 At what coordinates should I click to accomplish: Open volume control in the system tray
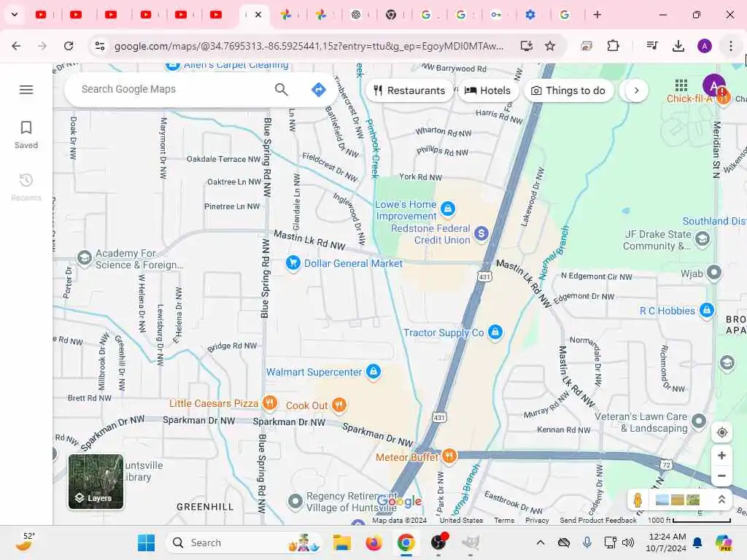[x=628, y=542]
